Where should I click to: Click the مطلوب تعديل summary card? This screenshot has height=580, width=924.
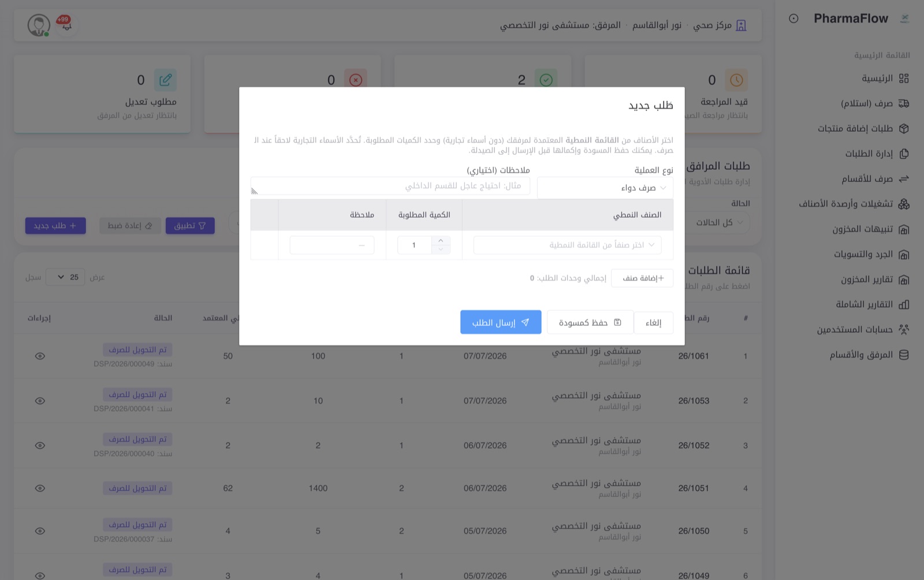click(x=102, y=94)
